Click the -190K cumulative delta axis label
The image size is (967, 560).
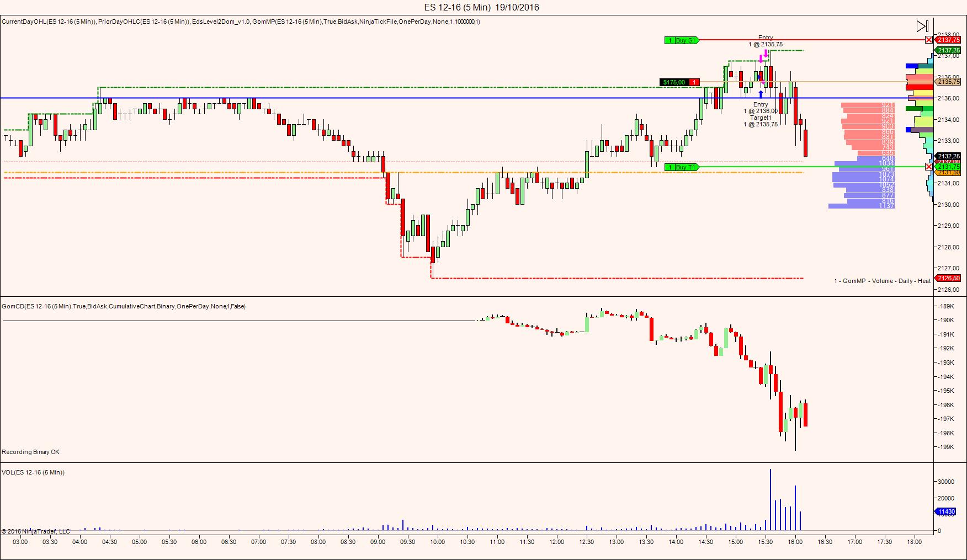[x=946, y=320]
